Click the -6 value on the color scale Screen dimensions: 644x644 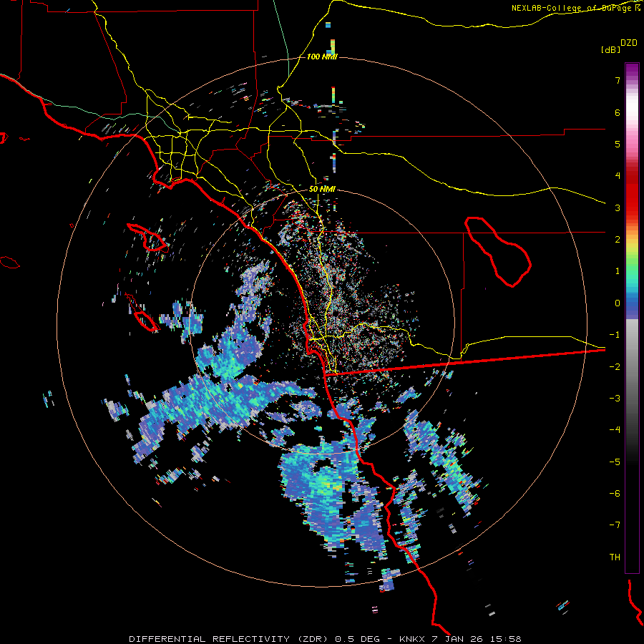[x=615, y=494]
